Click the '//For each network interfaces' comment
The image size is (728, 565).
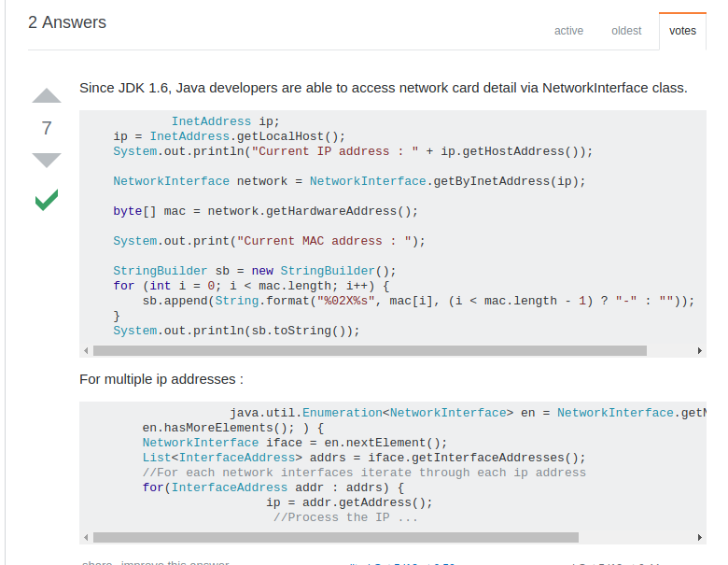click(364, 473)
